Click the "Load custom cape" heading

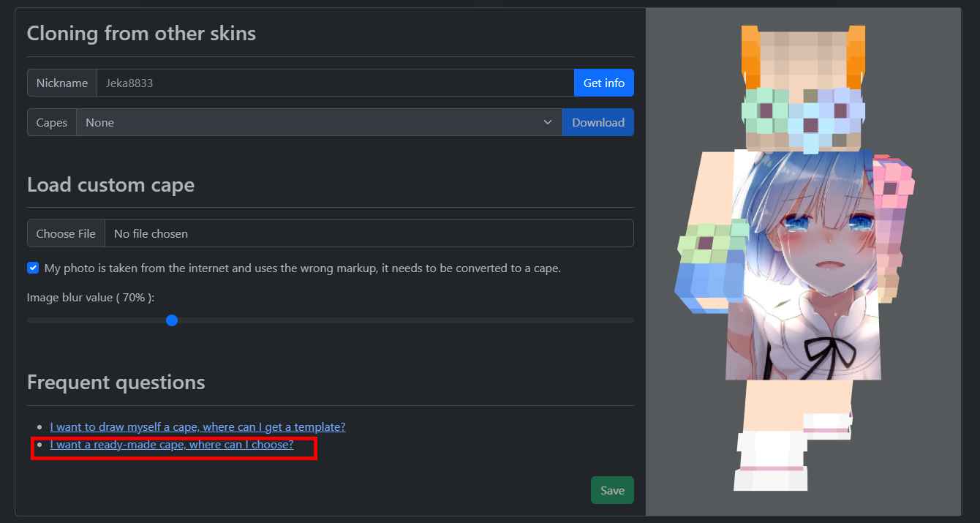110,184
